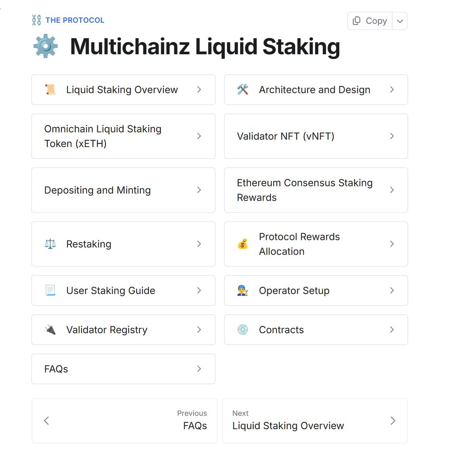Go to previous page FAQs
The height and width of the screenshot is (476, 474).
click(125, 421)
